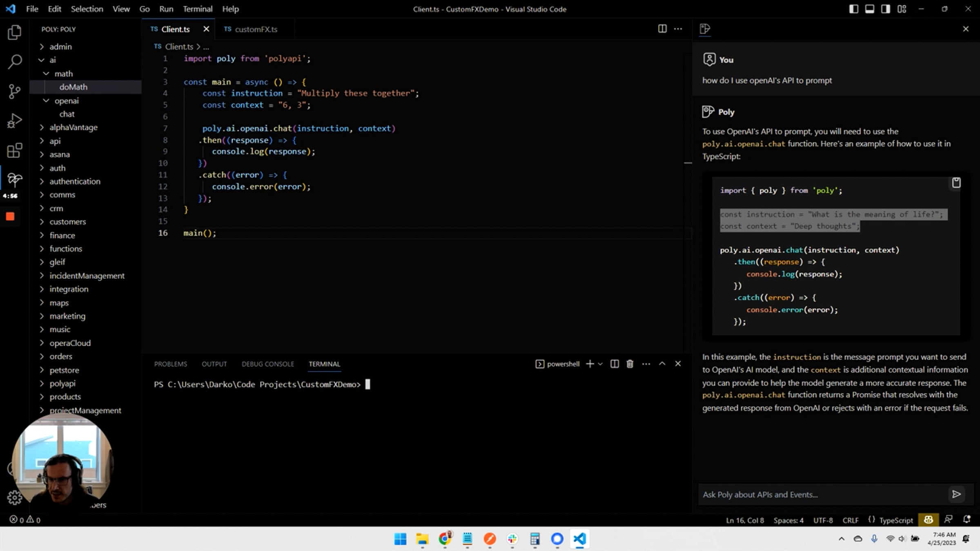Open Slack from taskbar

click(512, 539)
